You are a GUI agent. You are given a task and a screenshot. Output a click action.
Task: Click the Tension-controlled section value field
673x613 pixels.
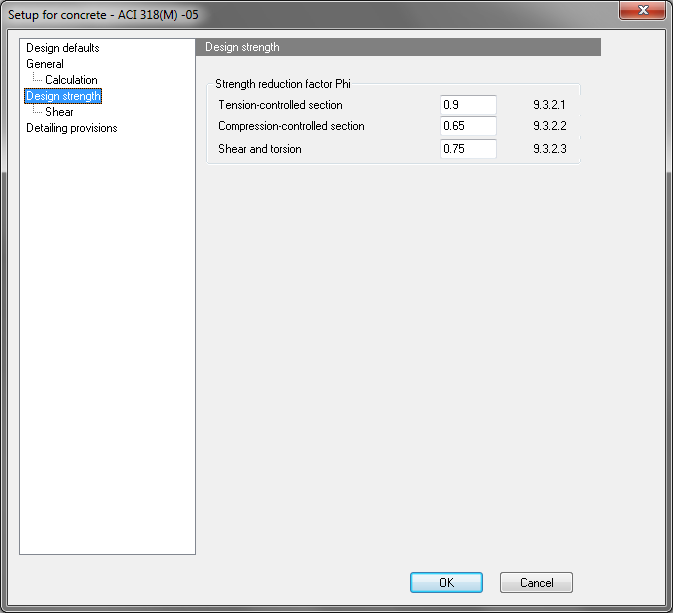468,105
